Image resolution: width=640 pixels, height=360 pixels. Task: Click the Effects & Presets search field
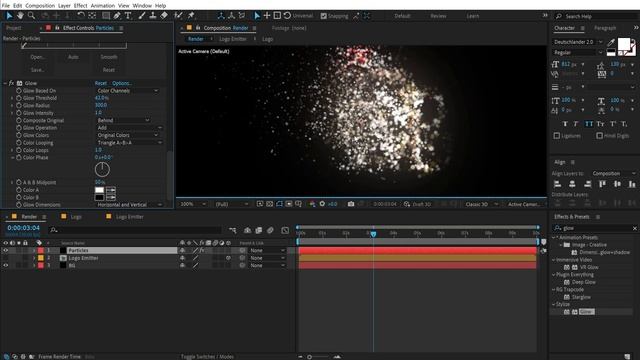pyautogui.click(x=594, y=228)
